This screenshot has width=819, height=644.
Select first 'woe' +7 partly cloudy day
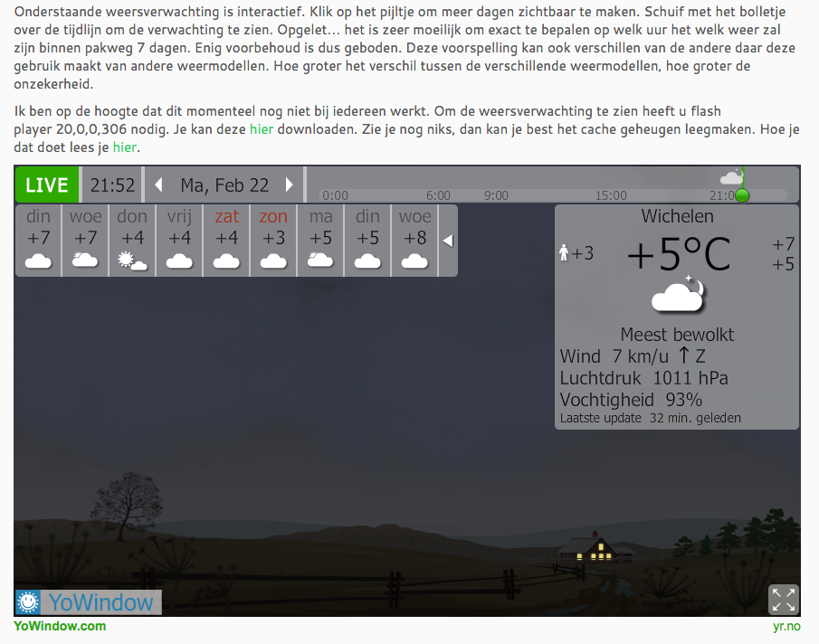(x=86, y=240)
